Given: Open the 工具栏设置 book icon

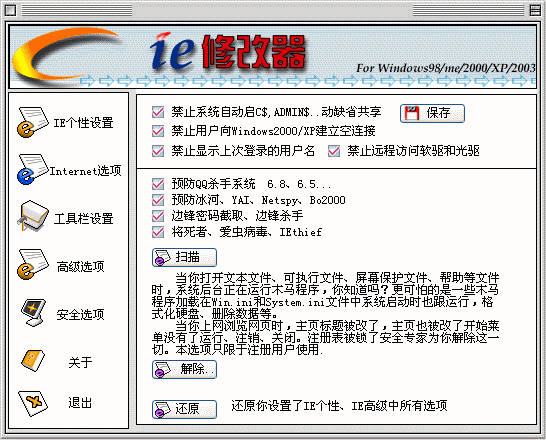Looking at the screenshot, I should 32,216.
